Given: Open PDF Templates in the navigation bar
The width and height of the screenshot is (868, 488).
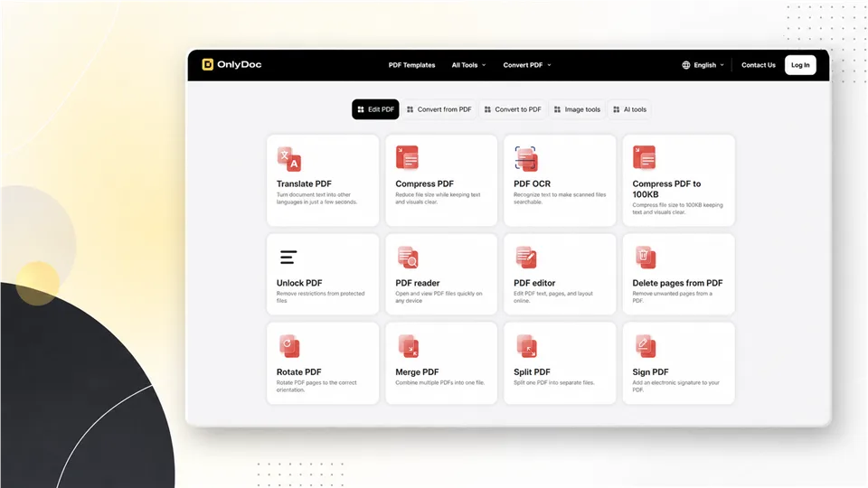Looking at the screenshot, I should (x=412, y=65).
